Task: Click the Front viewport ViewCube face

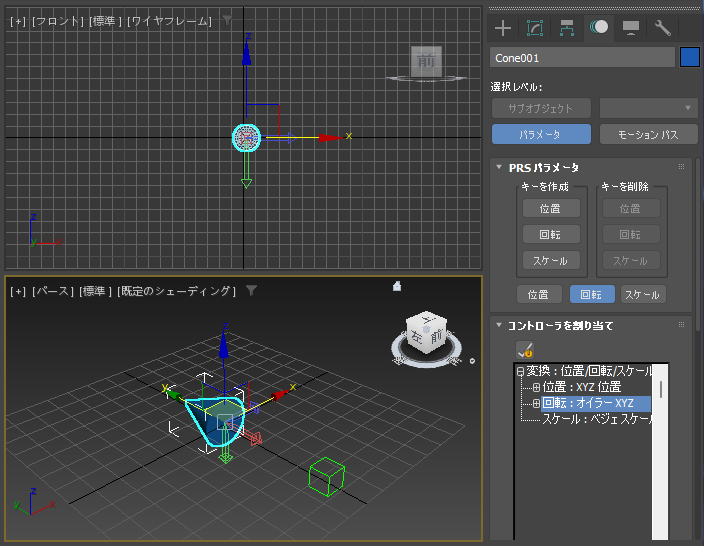Action: coord(426,61)
